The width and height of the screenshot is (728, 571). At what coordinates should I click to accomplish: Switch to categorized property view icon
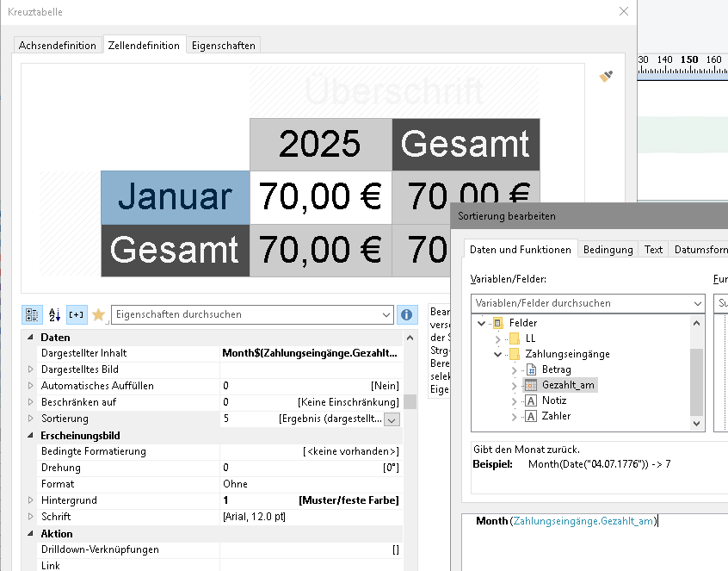click(32, 314)
